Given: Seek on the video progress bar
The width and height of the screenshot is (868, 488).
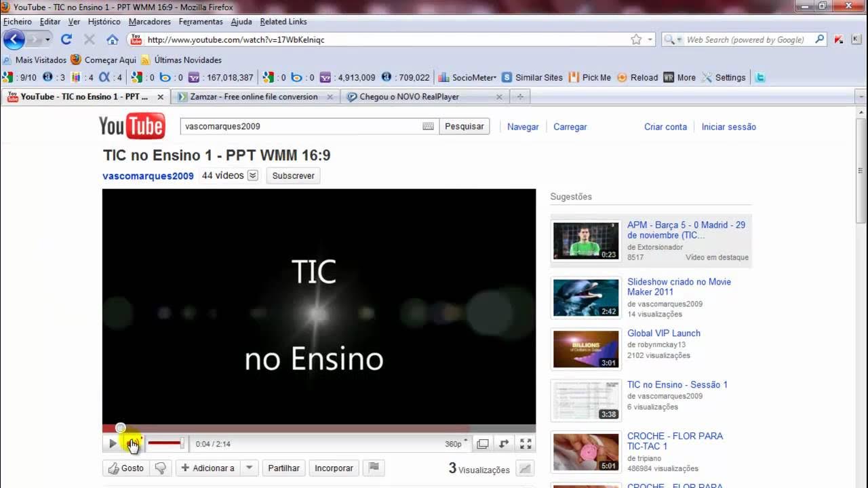Looking at the screenshot, I should 319,428.
